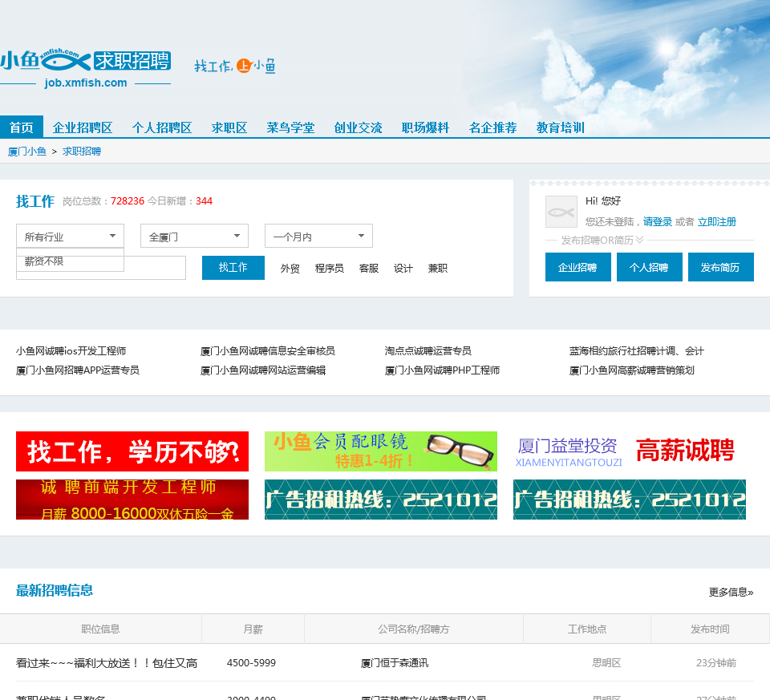
Task: Switch to the 企业招聘区 tab
Action: click(x=84, y=127)
